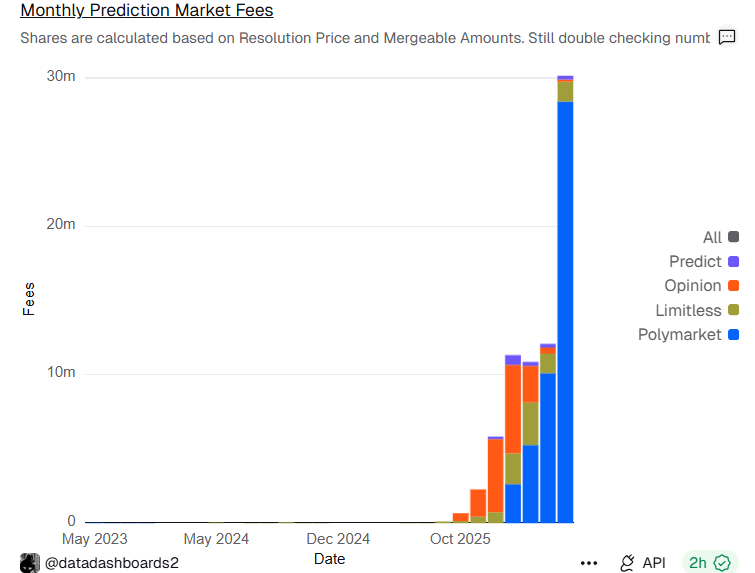Viewport: 755px width, 573px height.
Task: Toggle the All series legend item
Action: [712, 237]
